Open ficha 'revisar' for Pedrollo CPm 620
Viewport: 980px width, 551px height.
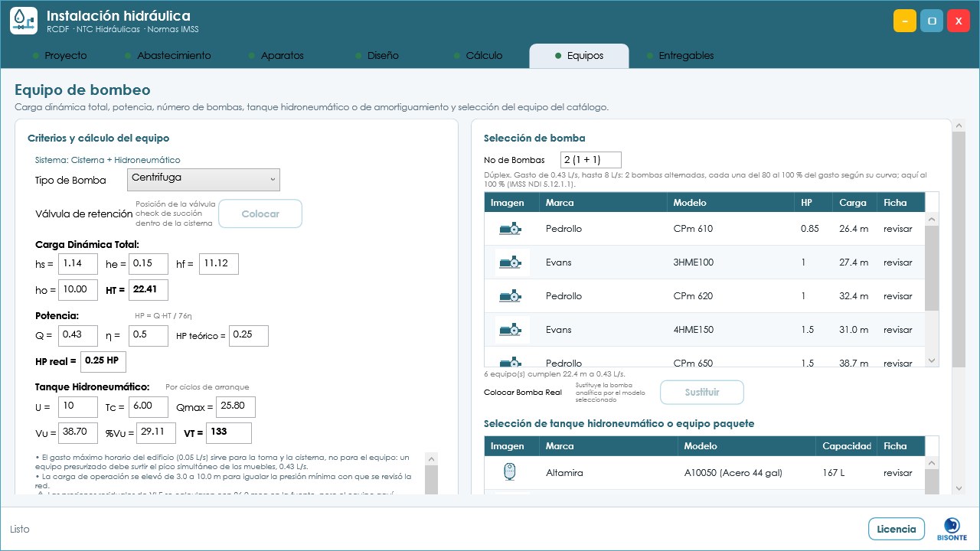[x=898, y=296]
